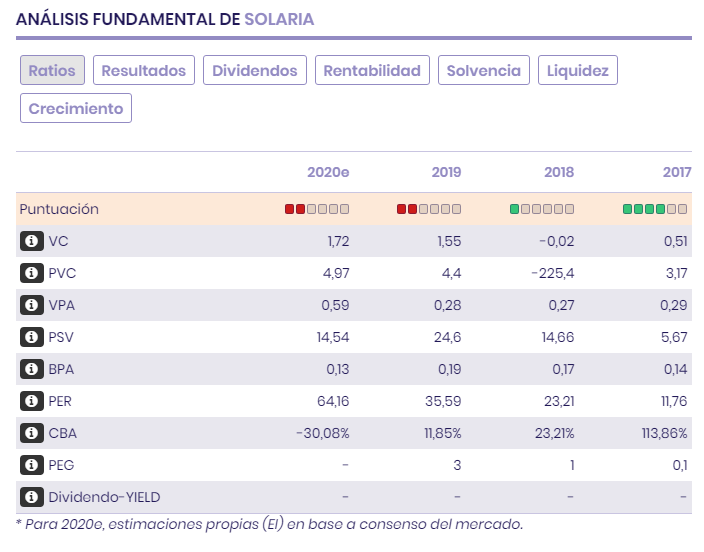Show info for the PER ratio
The width and height of the screenshot is (704, 552).
[x=32, y=401]
